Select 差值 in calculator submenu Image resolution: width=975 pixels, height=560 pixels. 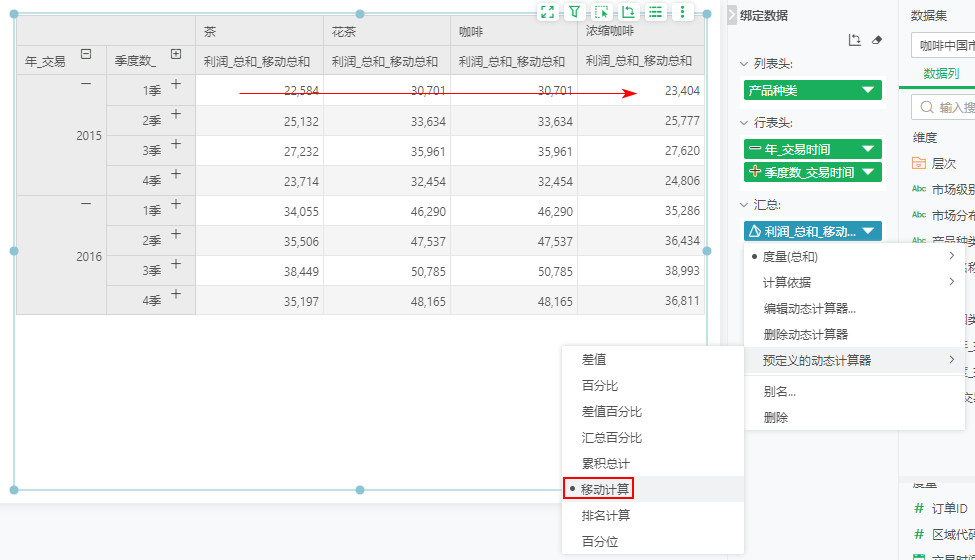click(x=653, y=359)
